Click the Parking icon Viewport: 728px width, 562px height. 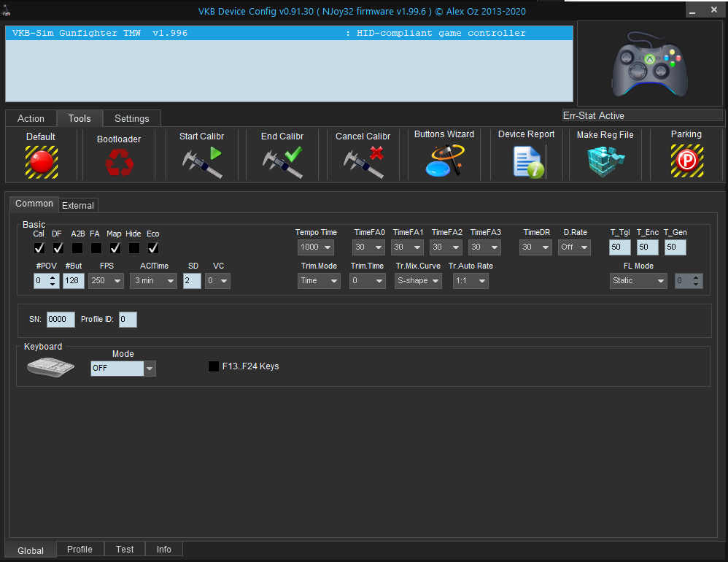pyautogui.click(x=686, y=161)
